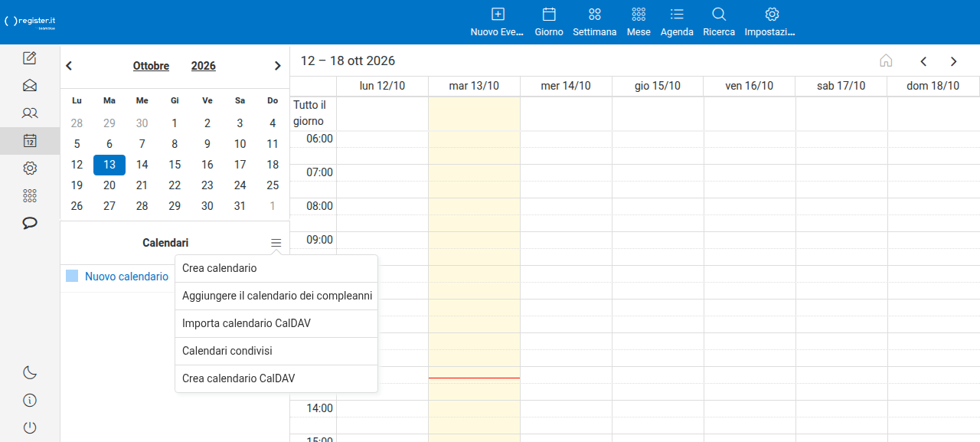Select day 25 in the mini calendar
The height and width of the screenshot is (442, 980).
pos(273,185)
